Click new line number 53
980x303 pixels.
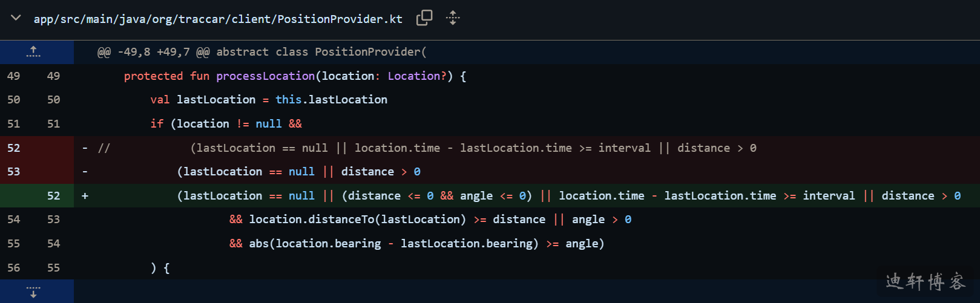[x=54, y=220]
